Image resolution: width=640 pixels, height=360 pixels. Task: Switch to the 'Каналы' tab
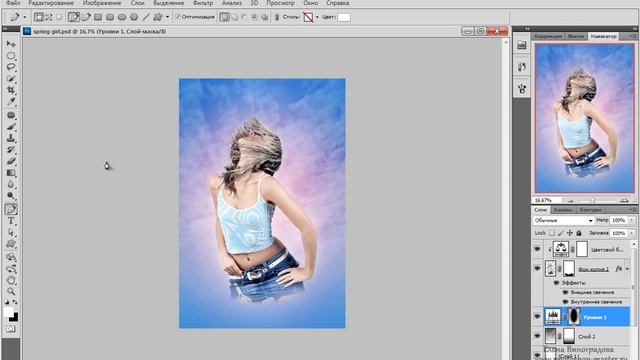click(563, 209)
